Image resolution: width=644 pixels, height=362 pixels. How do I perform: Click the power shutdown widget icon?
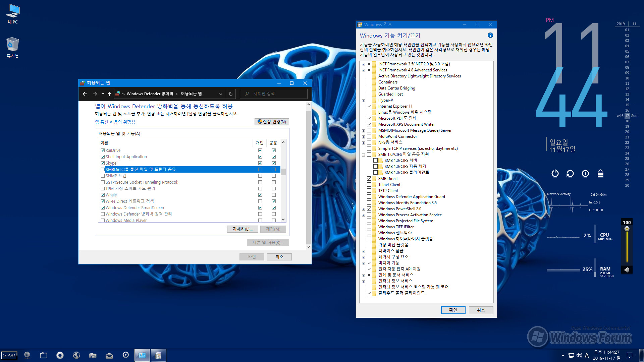tap(555, 173)
